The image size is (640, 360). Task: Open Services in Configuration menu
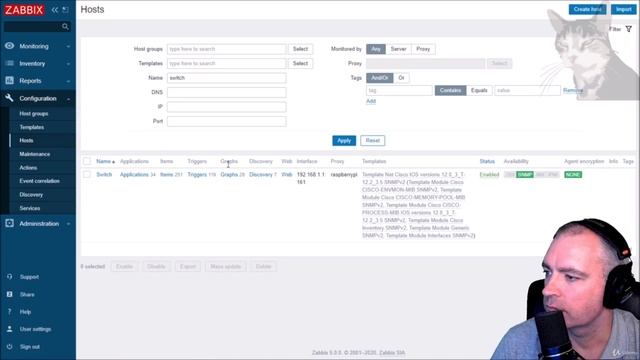pyautogui.click(x=30, y=208)
